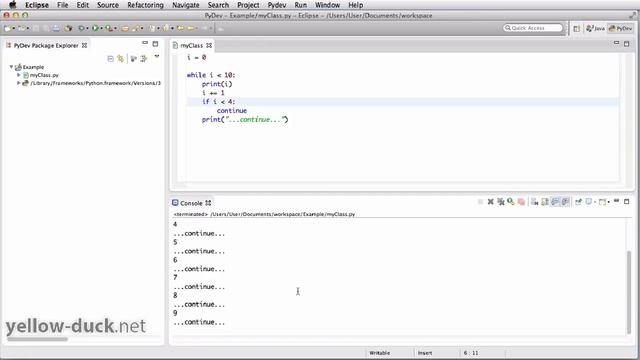Open the Source menu
Viewport: 640px width, 360px height.
[x=108, y=5]
